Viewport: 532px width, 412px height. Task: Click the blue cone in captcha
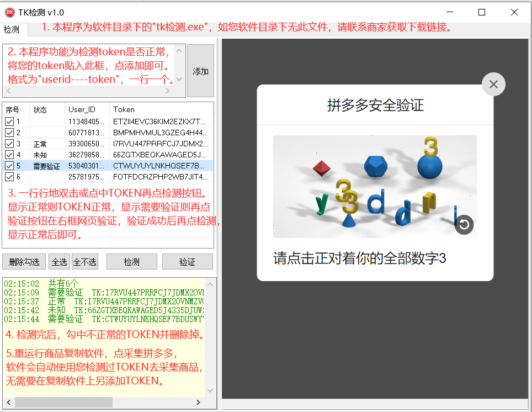tap(349, 220)
